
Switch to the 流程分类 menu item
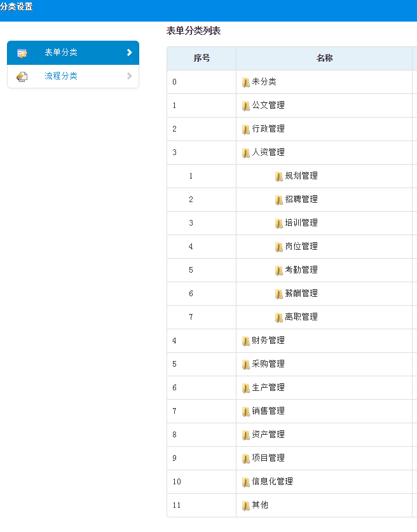click(61, 76)
